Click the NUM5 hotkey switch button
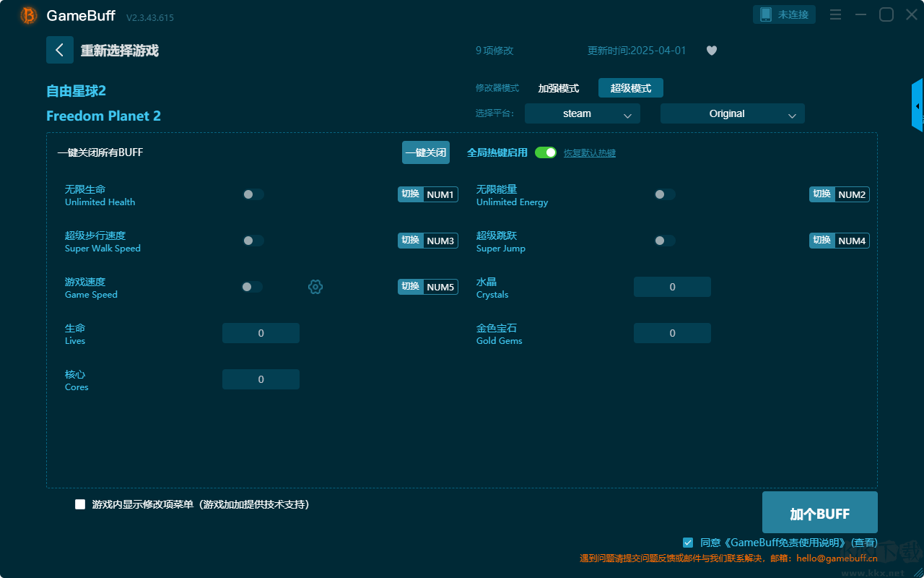Viewport: 924px width, 578px height. (x=428, y=287)
